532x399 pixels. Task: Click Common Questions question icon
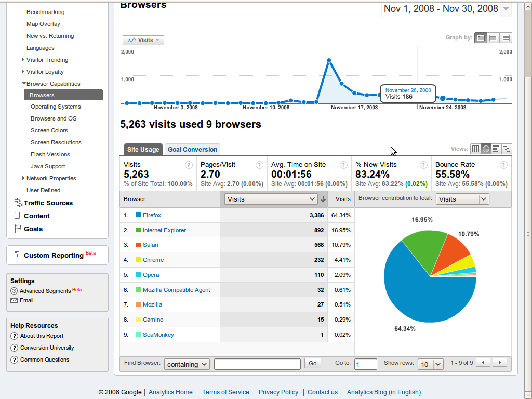(14, 360)
